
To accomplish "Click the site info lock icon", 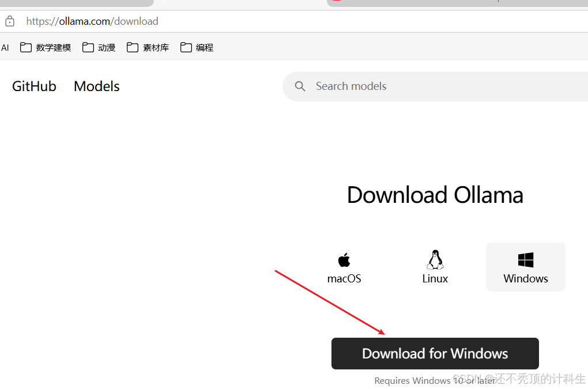I will click(x=10, y=21).
